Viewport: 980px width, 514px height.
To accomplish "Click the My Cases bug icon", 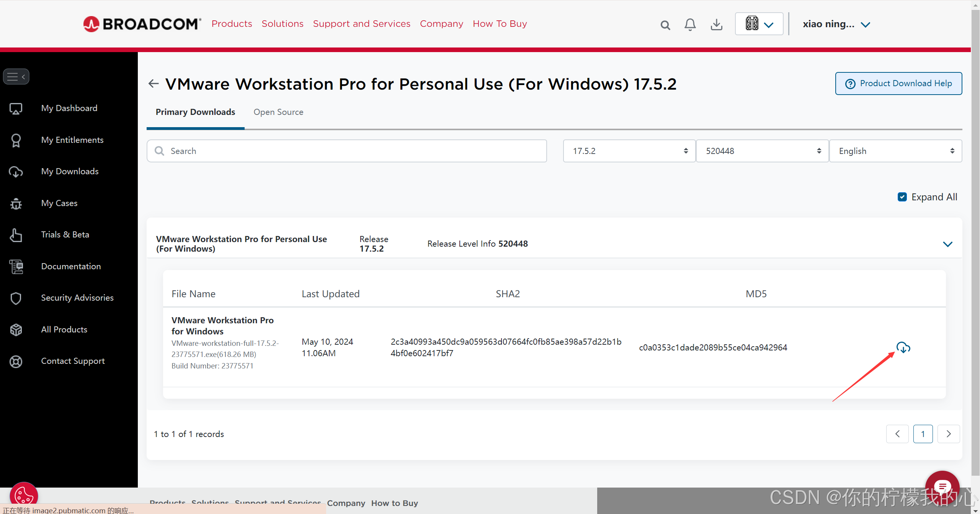I will click(x=16, y=203).
